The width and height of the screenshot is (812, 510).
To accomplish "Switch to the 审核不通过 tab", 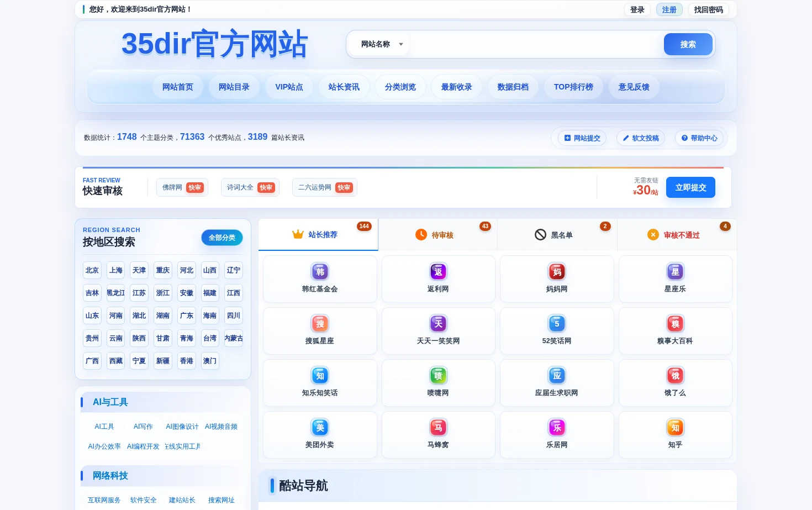I will (x=677, y=235).
